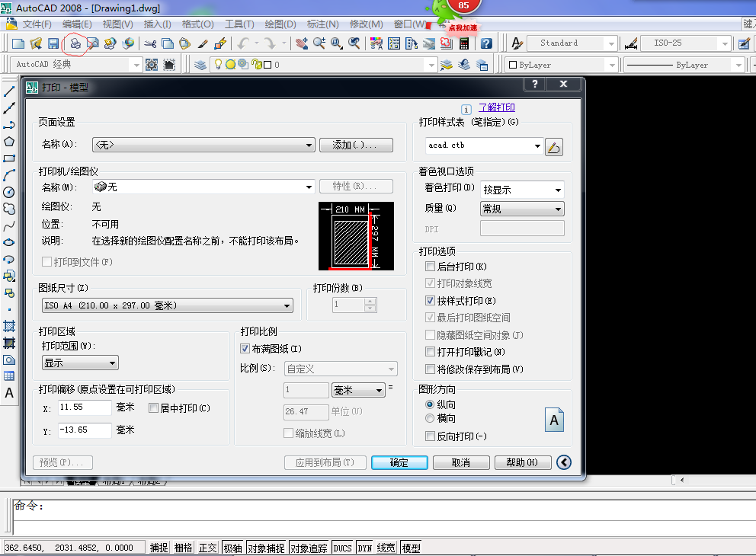Click the X offset field 11.55

85,407
